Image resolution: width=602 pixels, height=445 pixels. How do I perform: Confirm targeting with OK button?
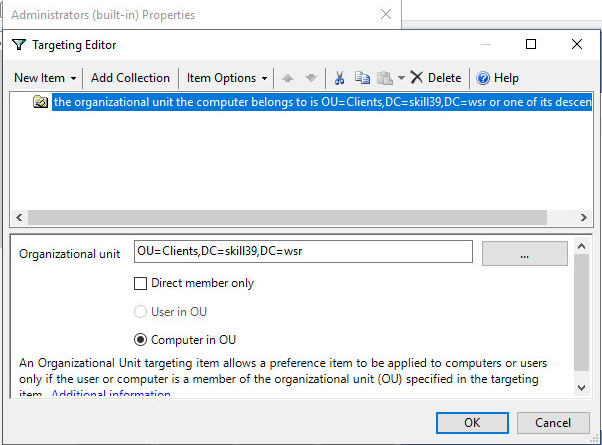472,423
